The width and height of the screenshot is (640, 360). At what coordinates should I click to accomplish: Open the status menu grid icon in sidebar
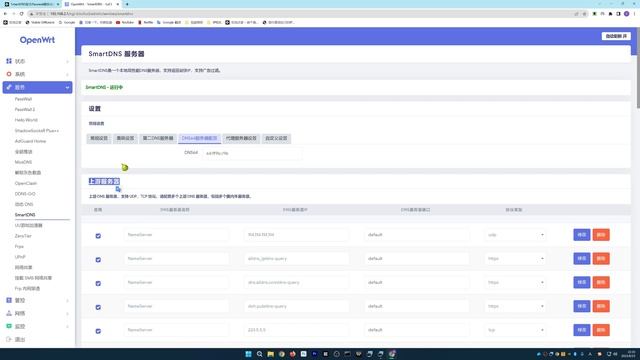(9, 61)
